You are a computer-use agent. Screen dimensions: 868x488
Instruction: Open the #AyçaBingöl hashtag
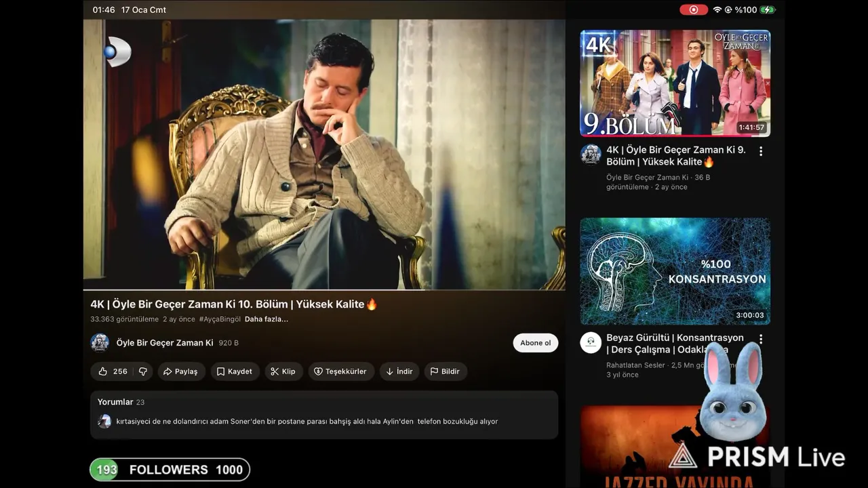coord(220,319)
